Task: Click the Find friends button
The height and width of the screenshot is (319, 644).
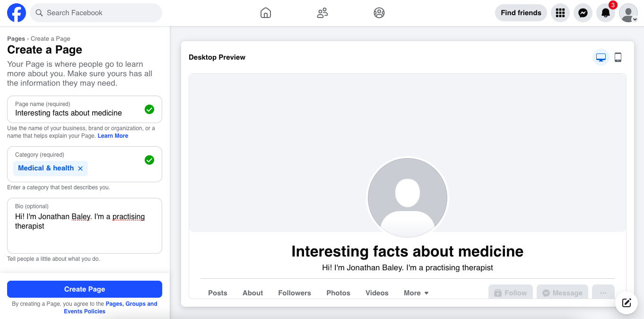Action: tap(521, 13)
